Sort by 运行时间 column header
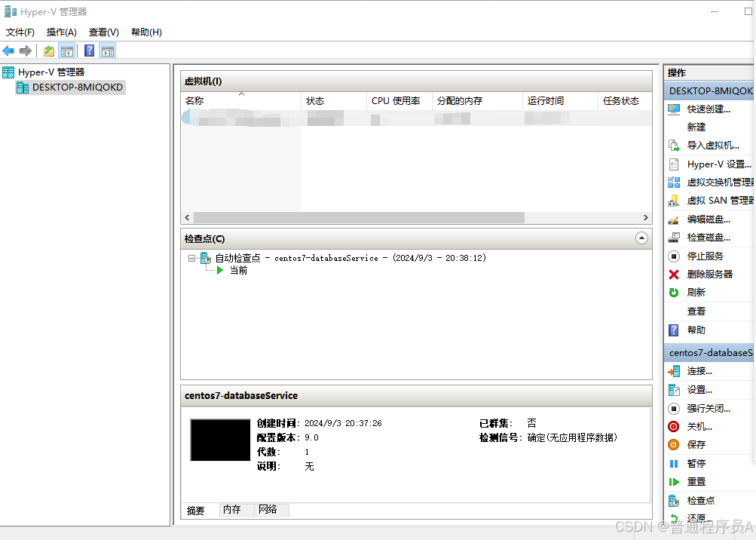This screenshot has height=540, width=756. coord(560,101)
